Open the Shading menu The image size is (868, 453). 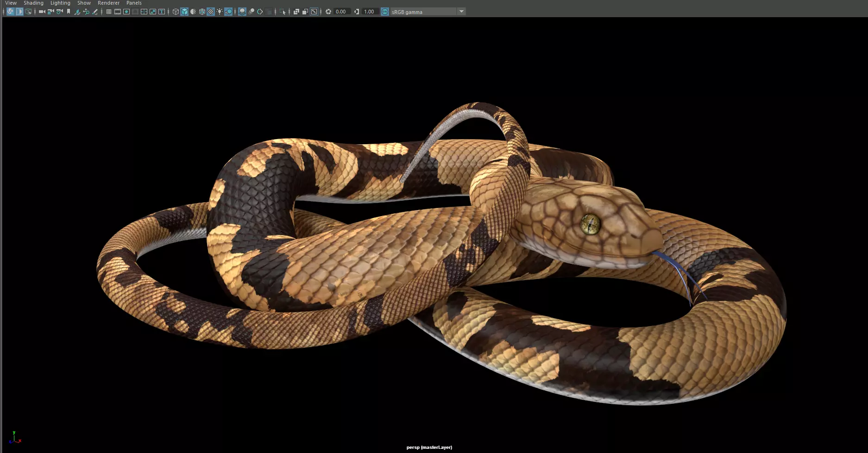tap(33, 3)
